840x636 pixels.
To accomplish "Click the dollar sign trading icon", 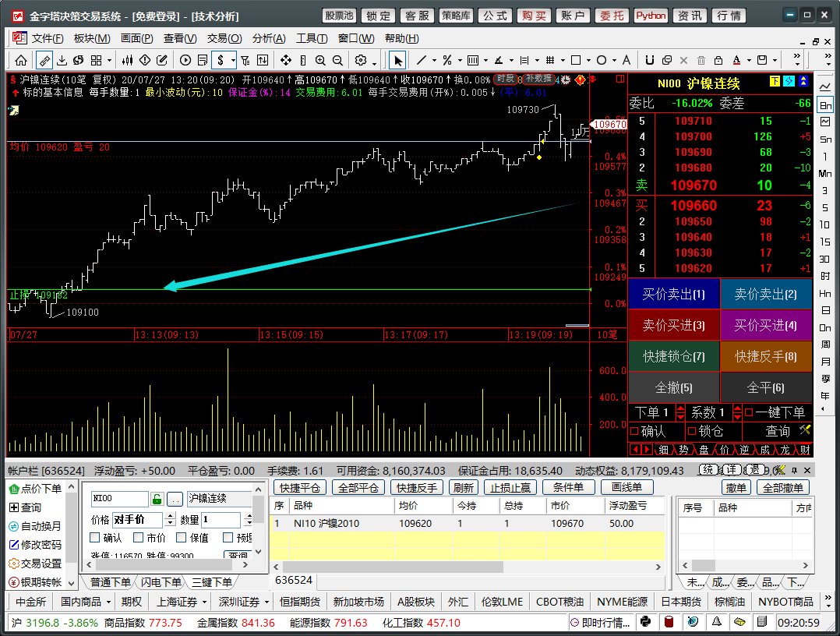I will coord(221,60).
